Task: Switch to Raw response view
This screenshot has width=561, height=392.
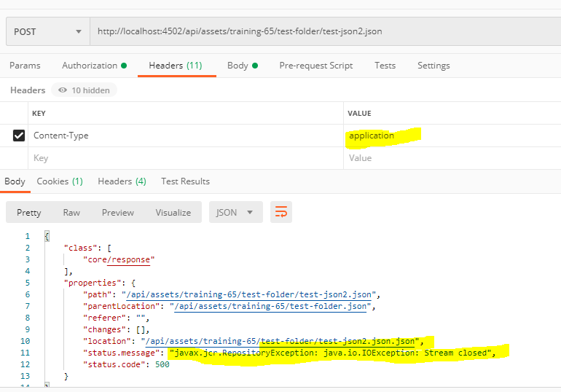Action: point(71,212)
